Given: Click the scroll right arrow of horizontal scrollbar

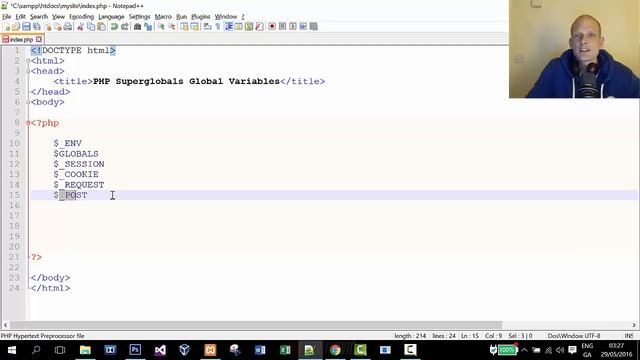Looking at the screenshot, I should pos(634,325).
